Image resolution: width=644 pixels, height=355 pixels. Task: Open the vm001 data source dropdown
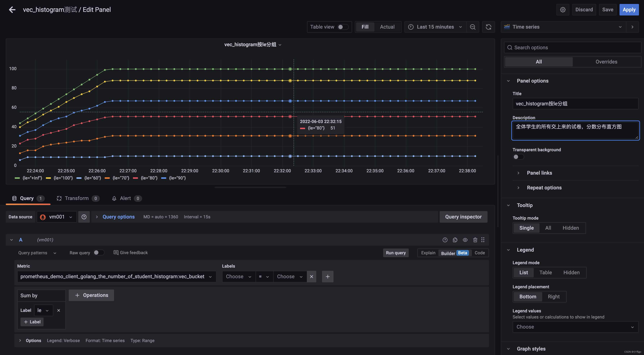[57, 217]
